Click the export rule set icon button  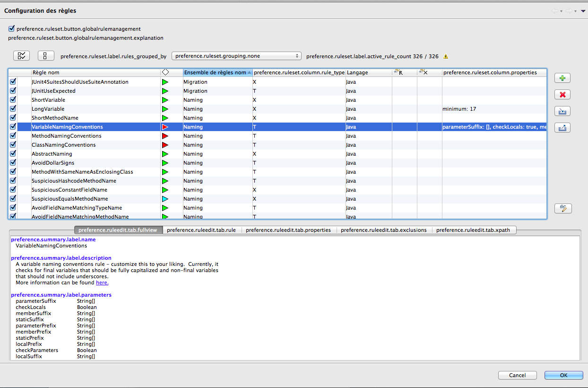562,128
